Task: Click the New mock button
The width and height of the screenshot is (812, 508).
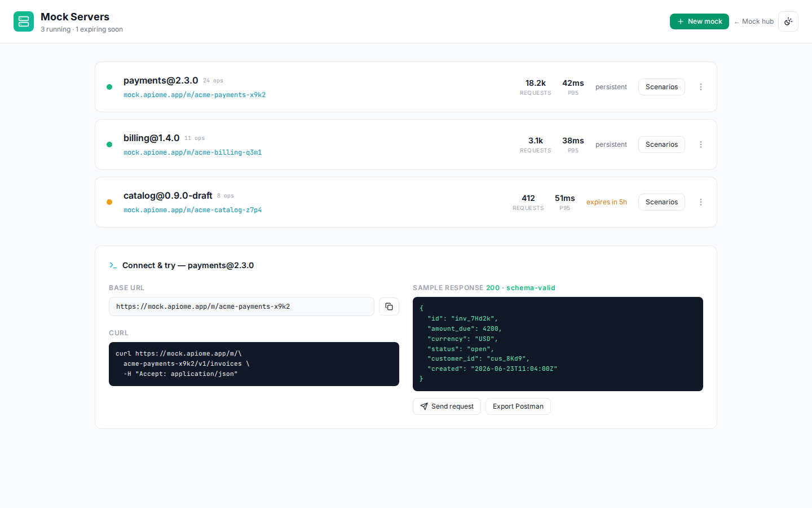Action: tap(699, 21)
